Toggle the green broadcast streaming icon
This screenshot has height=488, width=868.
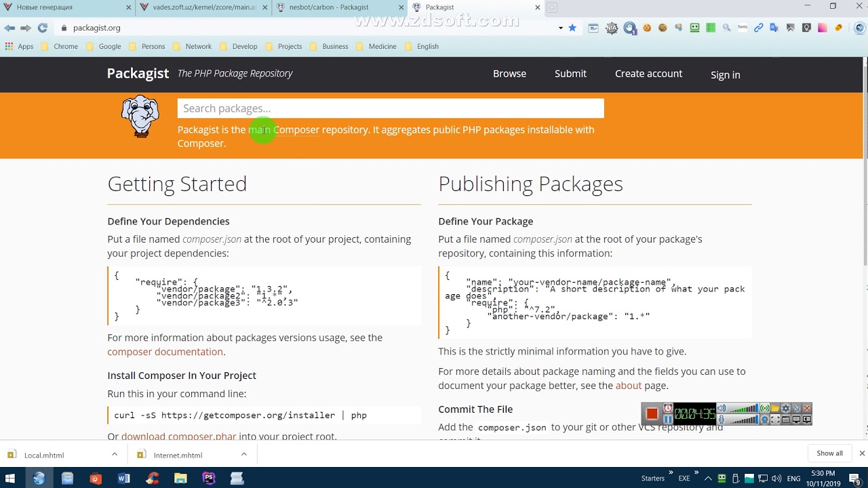click(765, 408)
